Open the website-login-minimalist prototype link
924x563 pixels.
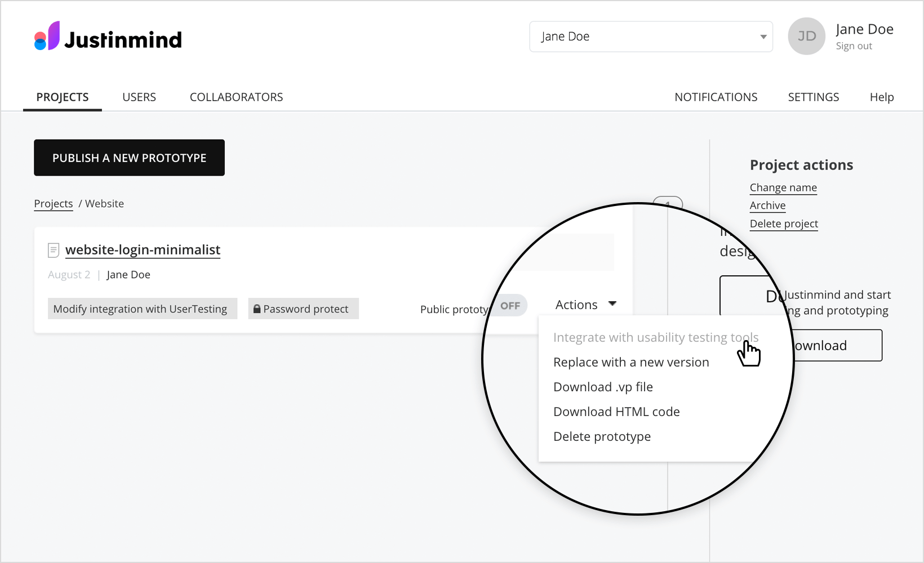tap(143, 250)
